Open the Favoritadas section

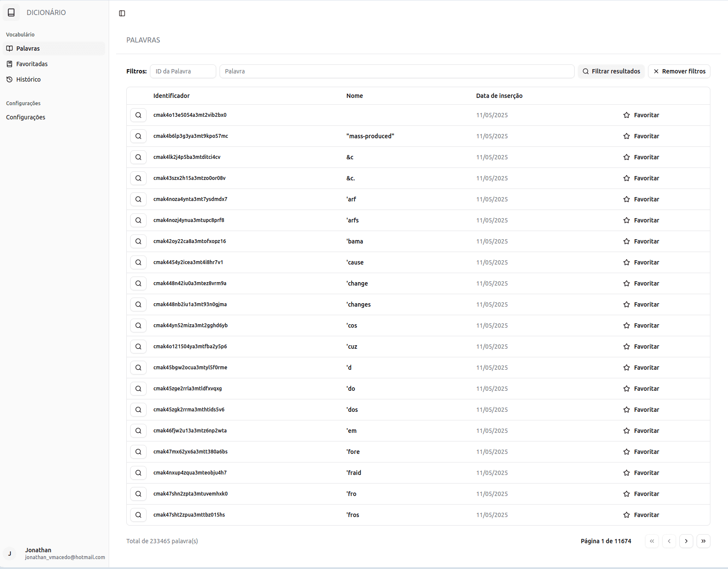click(32, 64)
